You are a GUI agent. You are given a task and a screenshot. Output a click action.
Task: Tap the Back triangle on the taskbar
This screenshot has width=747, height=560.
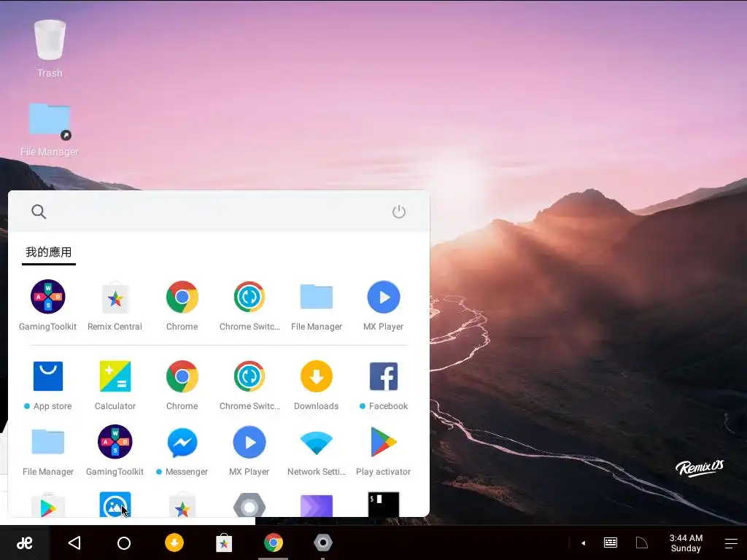tap(75, 542)
